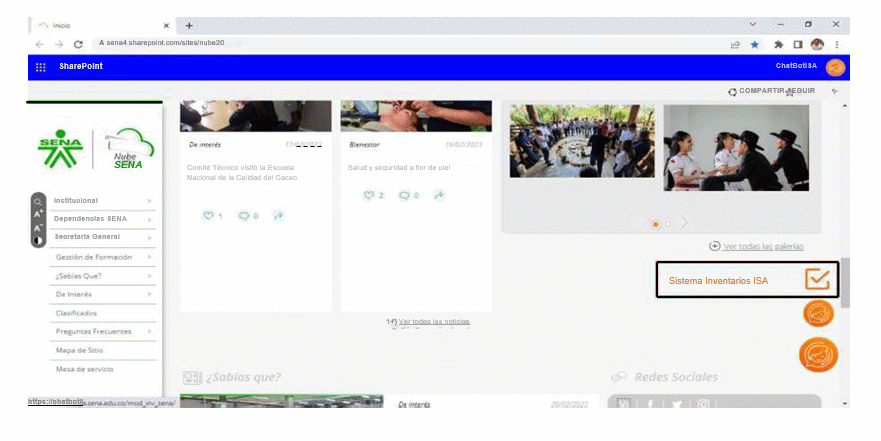The image size is (881, 441).
Task: Click the lowest orange chatbot bubble icon
Action: pos(818,354)
